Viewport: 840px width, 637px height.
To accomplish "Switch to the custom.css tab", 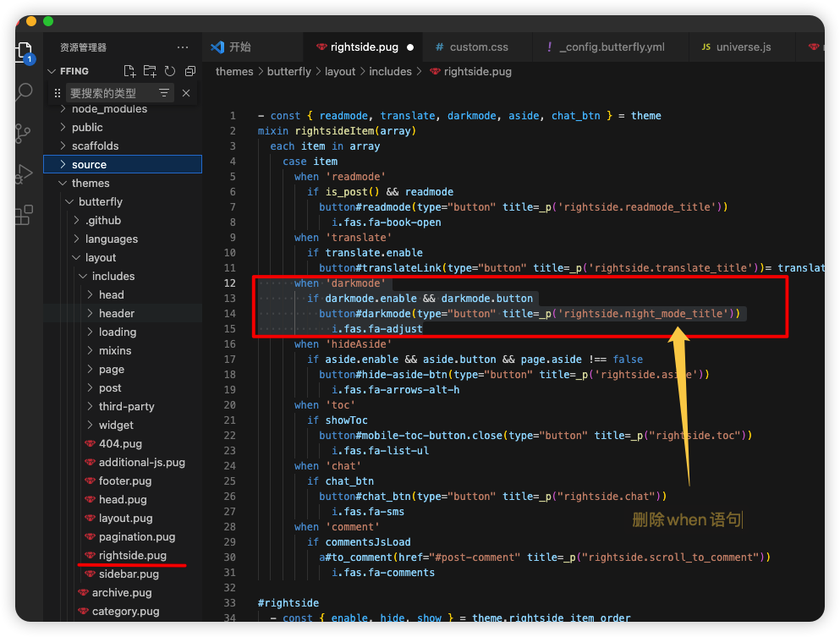I will coord(478,47).
